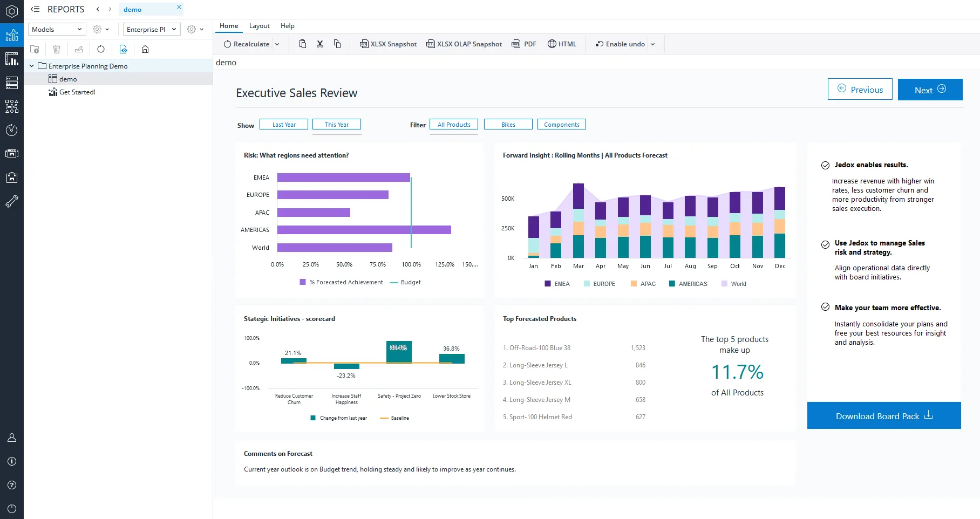Click the Next button

[x=930, y=90]
